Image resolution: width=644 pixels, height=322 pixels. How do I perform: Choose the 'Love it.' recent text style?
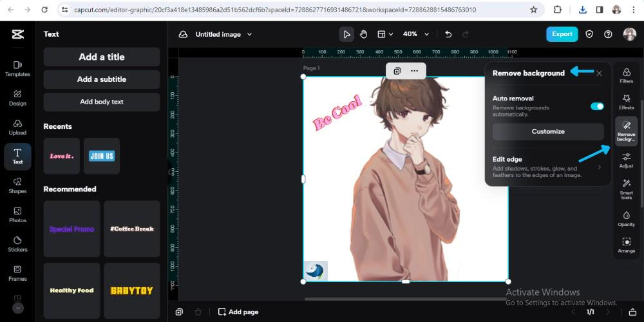click(62, 156)
